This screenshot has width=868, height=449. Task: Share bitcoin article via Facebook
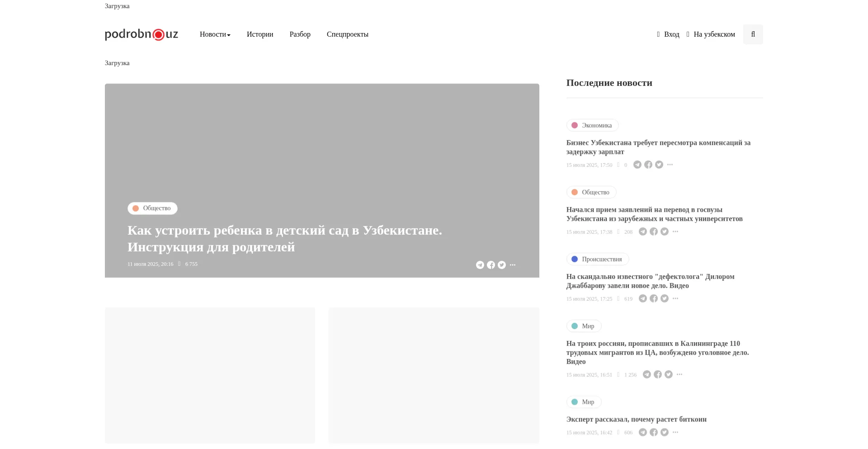point(654,432)
